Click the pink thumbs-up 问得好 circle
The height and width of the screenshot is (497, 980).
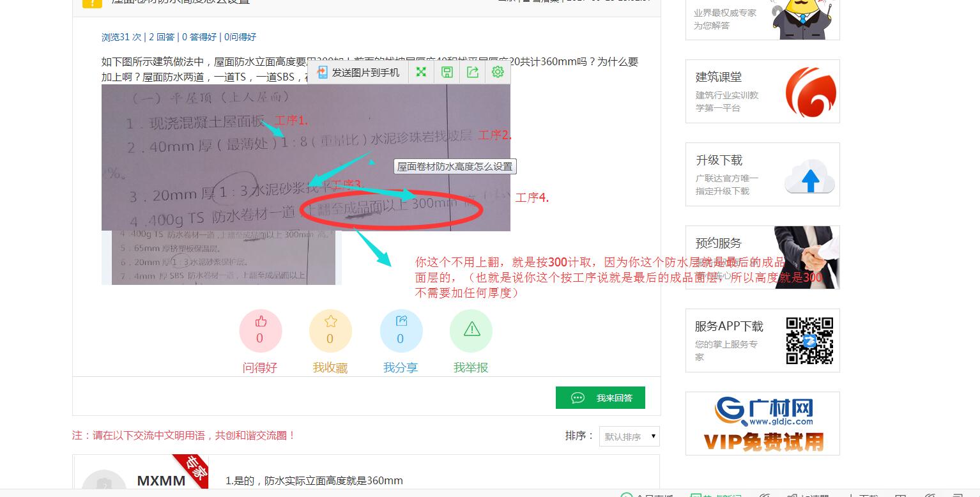coord(260,330)
